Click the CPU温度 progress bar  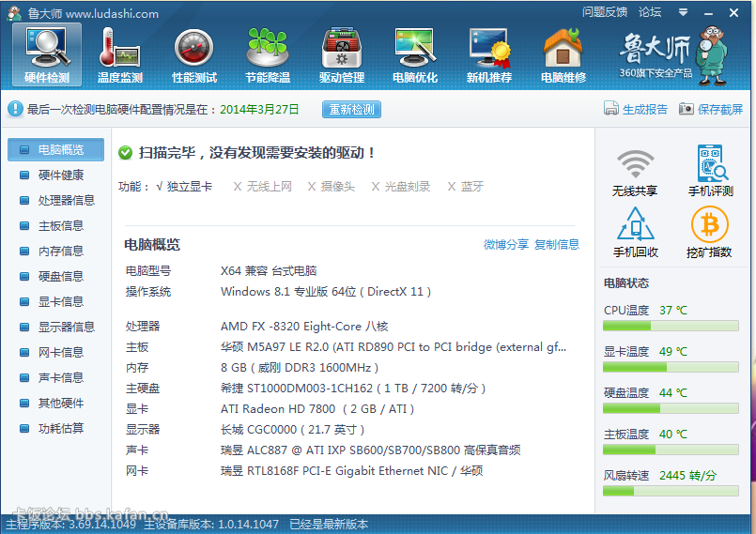(671, 327)
